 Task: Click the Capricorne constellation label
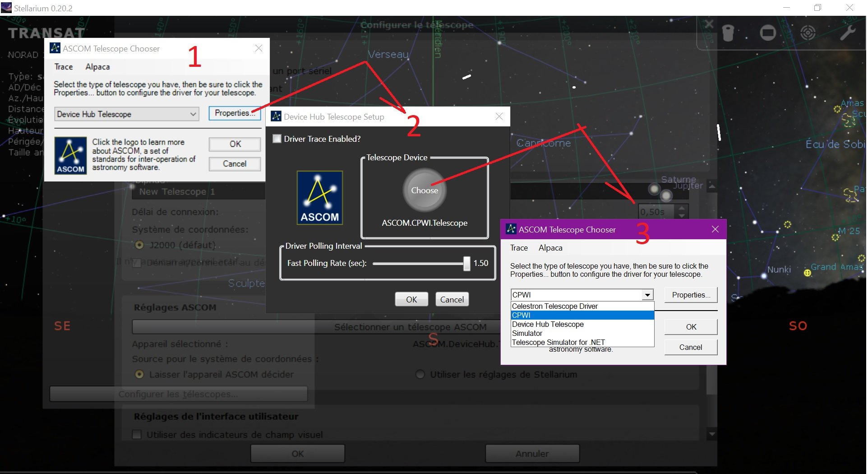(x=544, y=143)
